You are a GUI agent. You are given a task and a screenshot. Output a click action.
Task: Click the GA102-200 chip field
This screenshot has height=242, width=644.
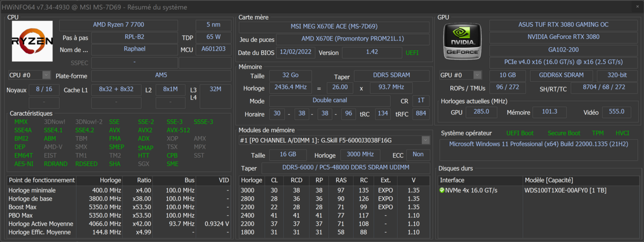pos(563,49)
